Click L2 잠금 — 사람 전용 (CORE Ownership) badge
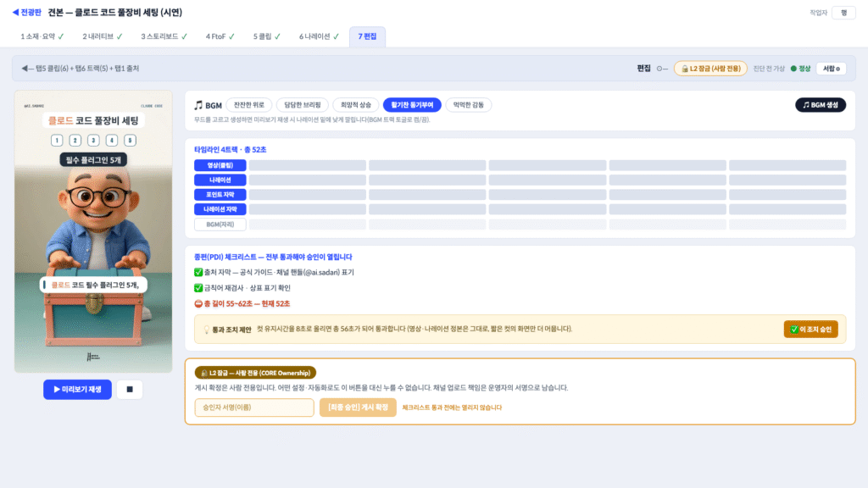 click(x=255, y=373)
